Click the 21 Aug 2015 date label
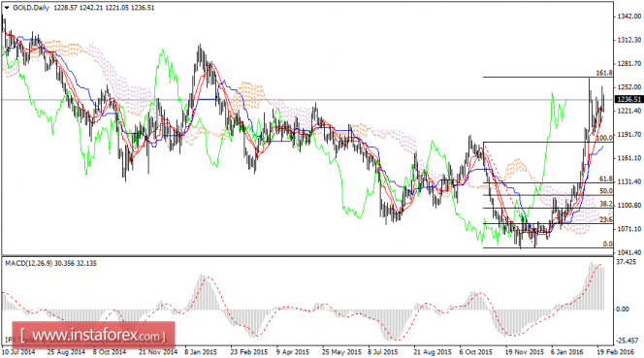644x358 pixels. tap(433, 352)
